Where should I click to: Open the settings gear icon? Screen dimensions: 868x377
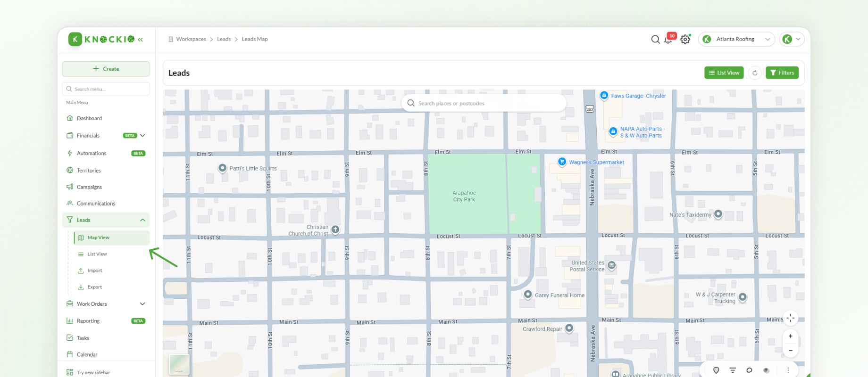coord(685,40)
